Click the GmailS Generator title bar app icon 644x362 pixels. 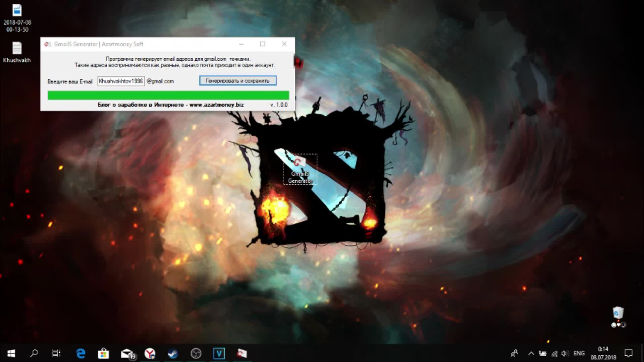coord(48,44)
